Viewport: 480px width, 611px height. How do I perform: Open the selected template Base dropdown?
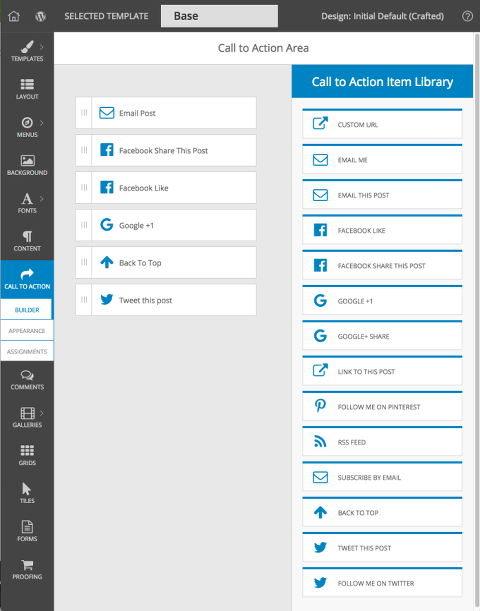pyautogui.click(x=219, y=16)
